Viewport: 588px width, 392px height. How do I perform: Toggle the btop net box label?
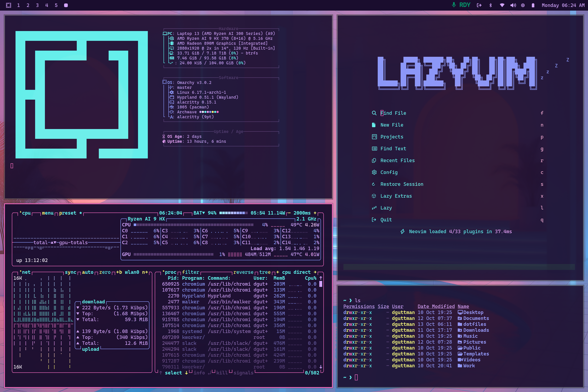[x=25, y=272]
